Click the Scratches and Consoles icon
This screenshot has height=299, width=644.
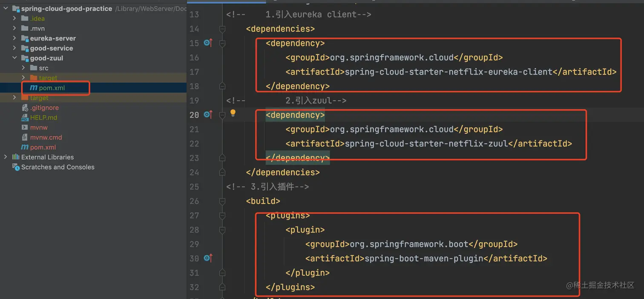point(16,167)
